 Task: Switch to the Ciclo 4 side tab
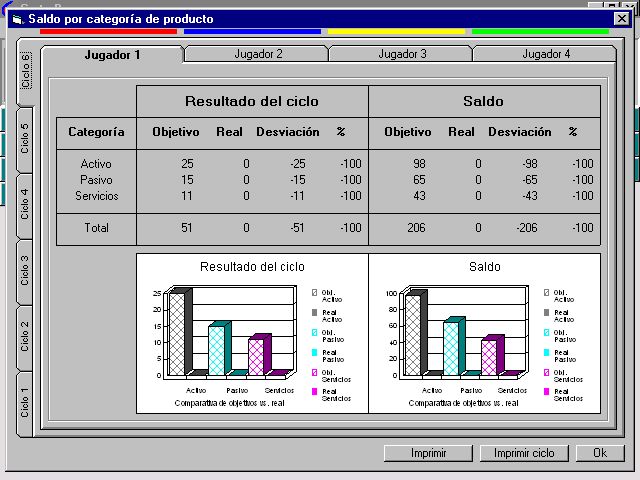point(25,204)
